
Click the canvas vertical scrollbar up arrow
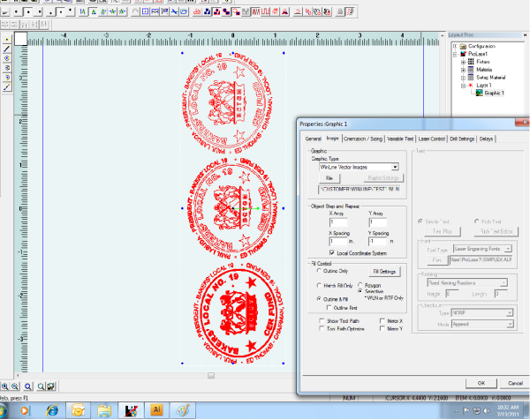point(443,35)
